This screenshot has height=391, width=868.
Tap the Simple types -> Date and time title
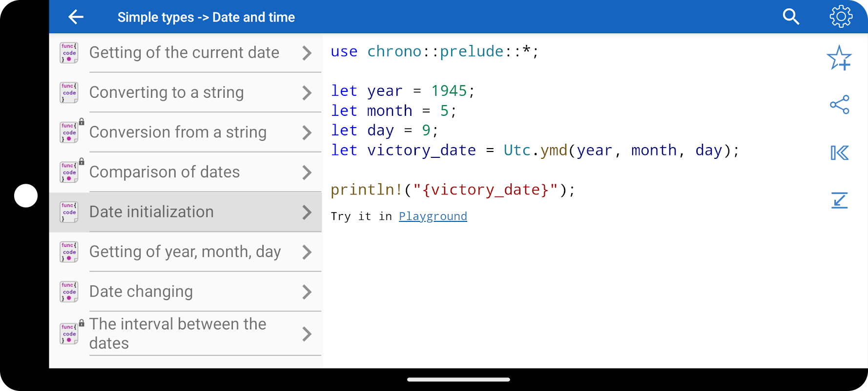pos(206,17)
